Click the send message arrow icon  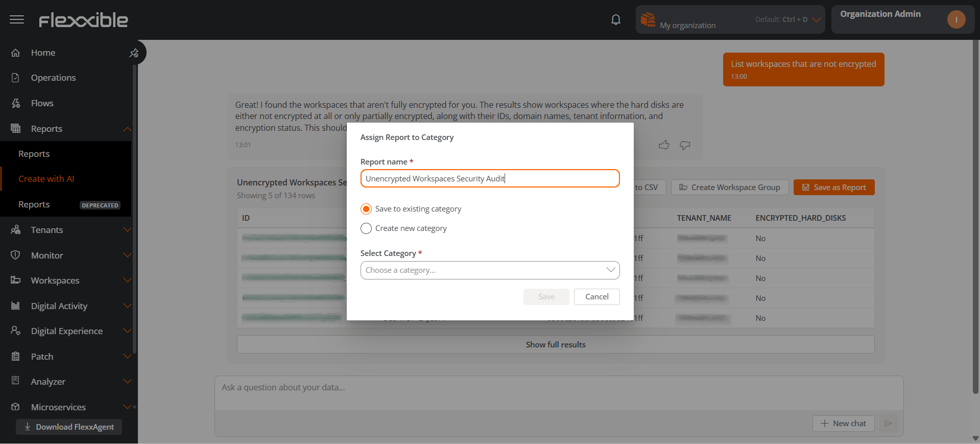point(888,423)
